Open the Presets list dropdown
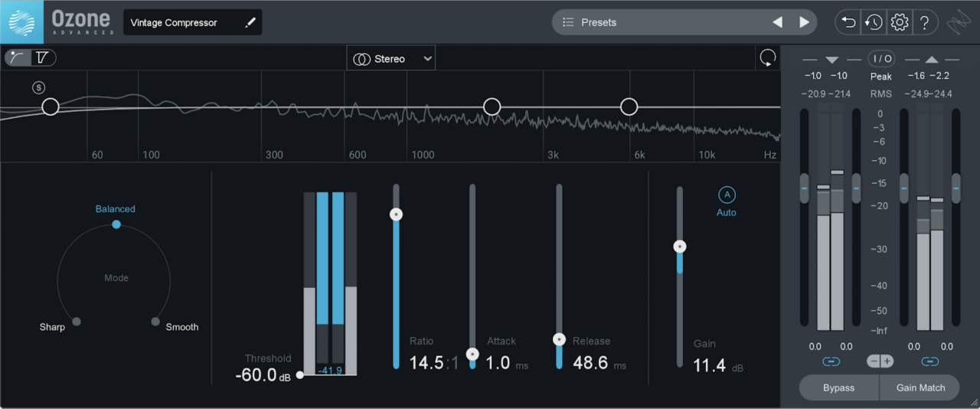The image size is (980, 409). pyautogui.click(x=658, y=22)
